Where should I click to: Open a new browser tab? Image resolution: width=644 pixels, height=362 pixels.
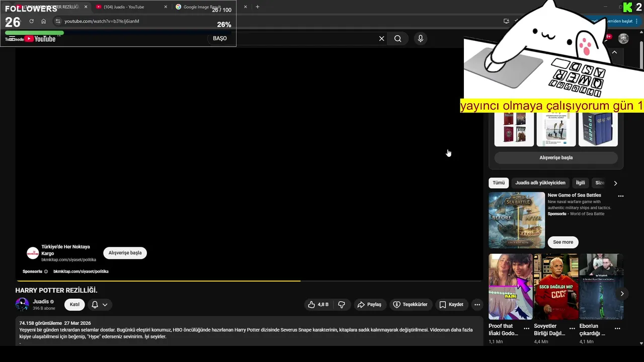[x=258, y=7]
